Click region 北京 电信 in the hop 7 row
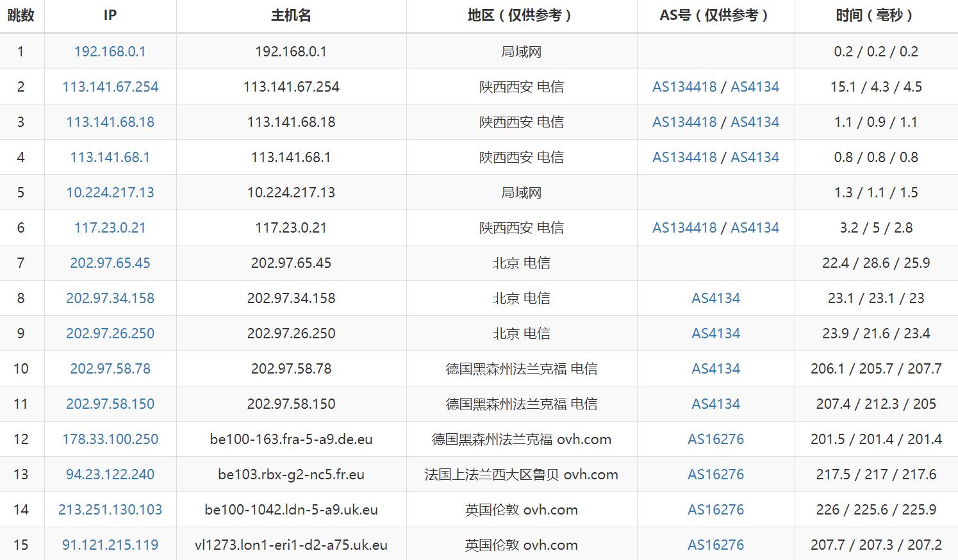The height and width of the screenshot is (560, 958). click(x=522, y=263)
